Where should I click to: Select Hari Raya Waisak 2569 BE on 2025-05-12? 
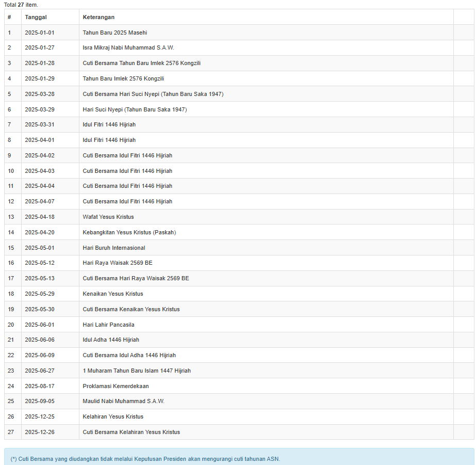tap(118, 263)
